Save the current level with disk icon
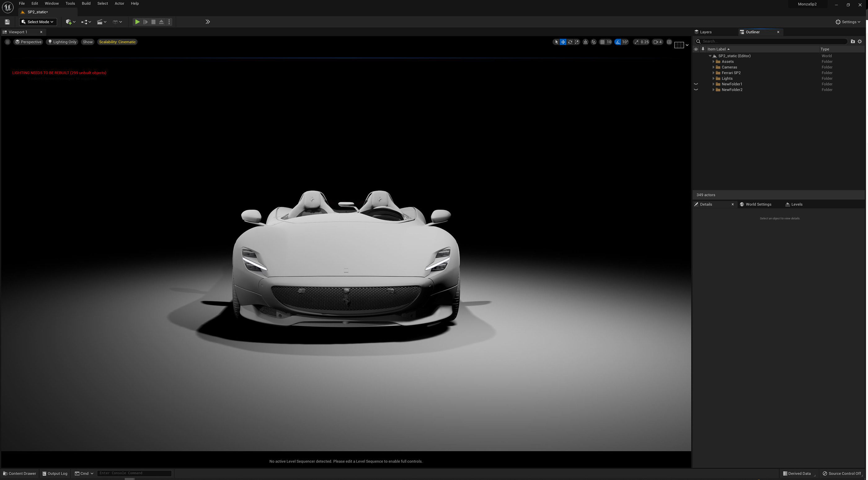 pyautogui.click(x=7, y=22)
